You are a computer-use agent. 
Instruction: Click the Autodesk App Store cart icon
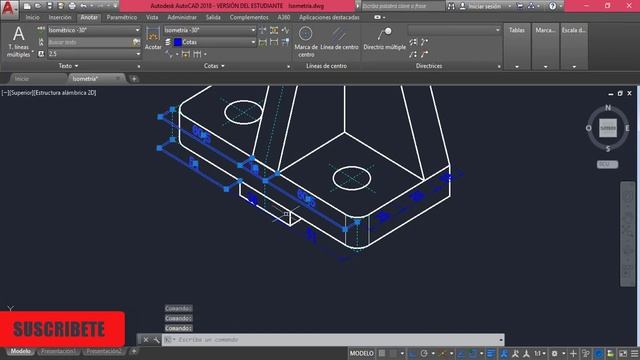520,6
